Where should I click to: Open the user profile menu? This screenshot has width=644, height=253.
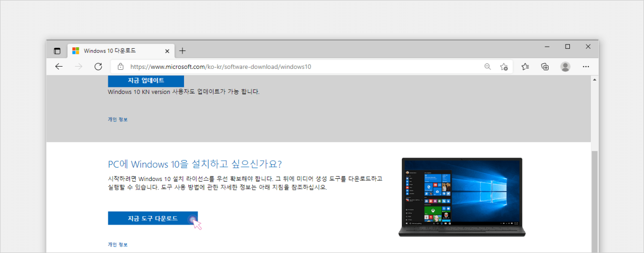[x=565, y=67]
